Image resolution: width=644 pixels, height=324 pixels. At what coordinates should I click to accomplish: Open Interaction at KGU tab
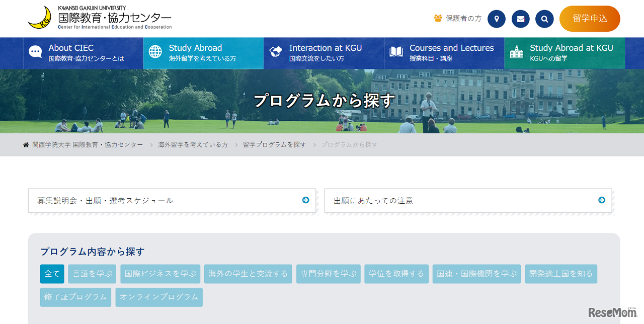(324, 53)
